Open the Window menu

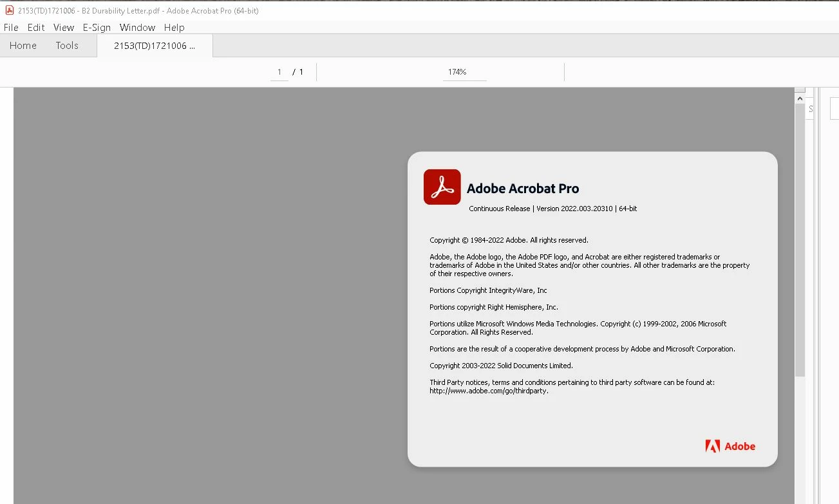point(137,28)
